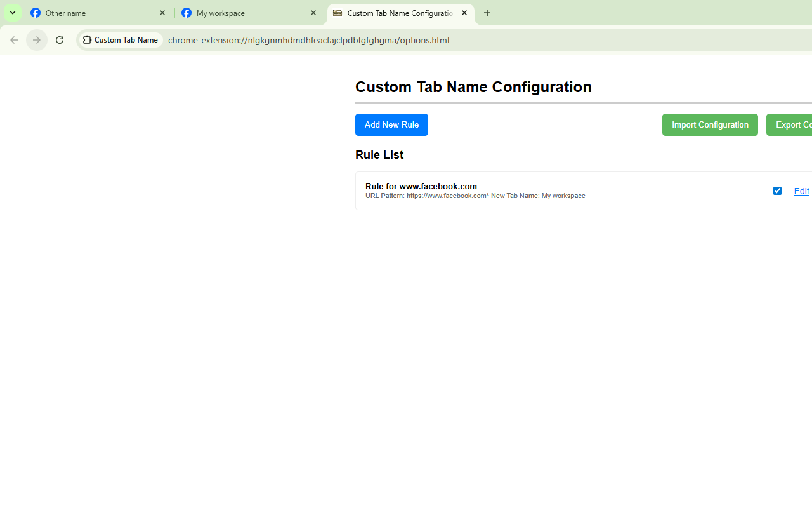This screenshot has width=812, height=508.
Task: Click the Facebook favicon on Other name tab
Action: coord(36,13)
